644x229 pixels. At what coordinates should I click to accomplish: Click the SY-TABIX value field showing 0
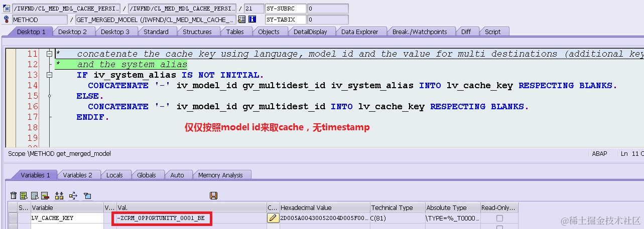click(327, 20)
